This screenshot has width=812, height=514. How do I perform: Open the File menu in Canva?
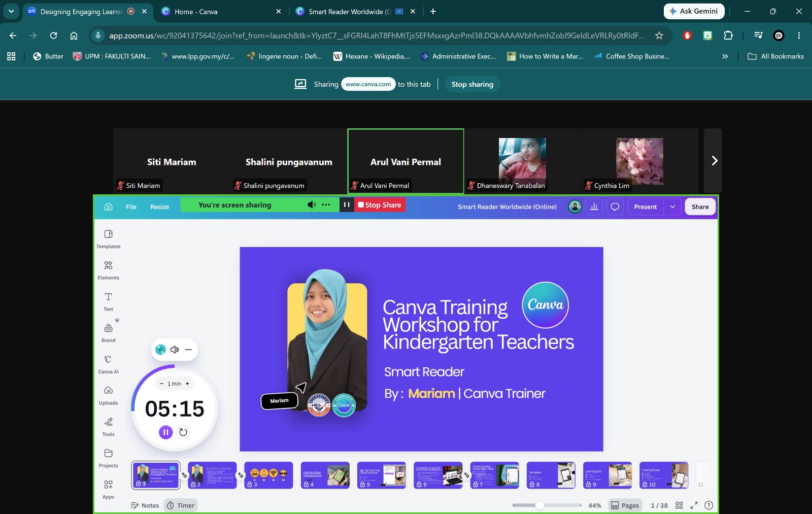(x=131, y=207)
